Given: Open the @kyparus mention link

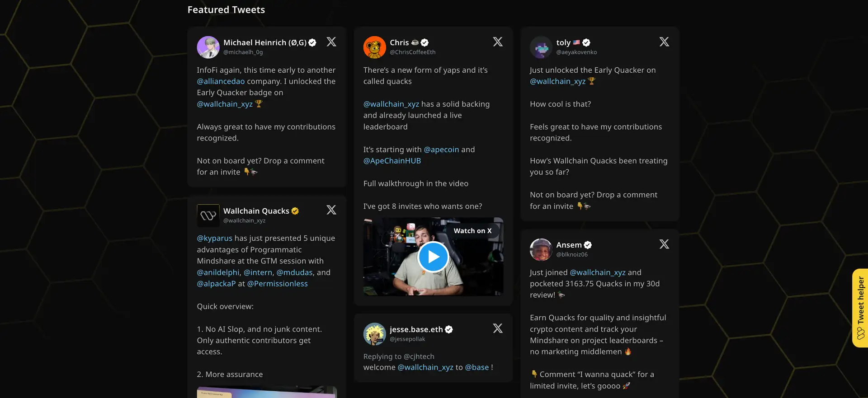Looking at the screenshot, I should coord(214,238).
